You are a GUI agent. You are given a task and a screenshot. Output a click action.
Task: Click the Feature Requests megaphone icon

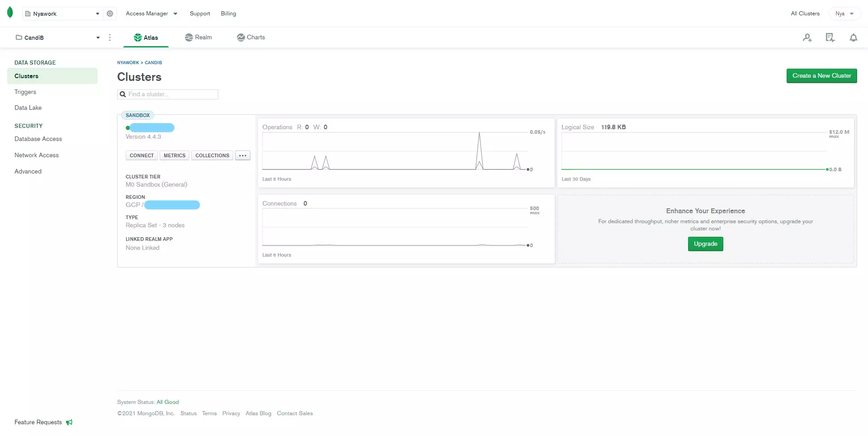(69, 422)
